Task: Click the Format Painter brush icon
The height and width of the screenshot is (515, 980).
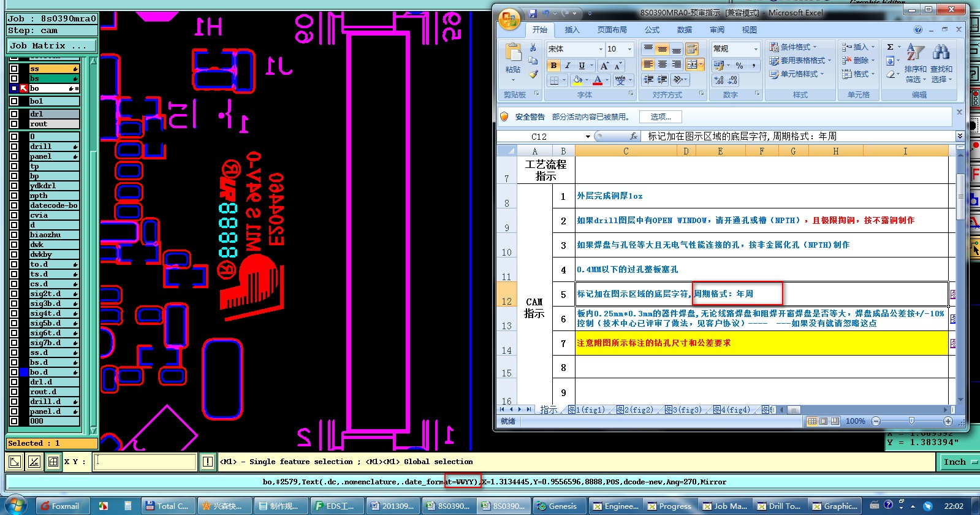Action: click(533, 74)
